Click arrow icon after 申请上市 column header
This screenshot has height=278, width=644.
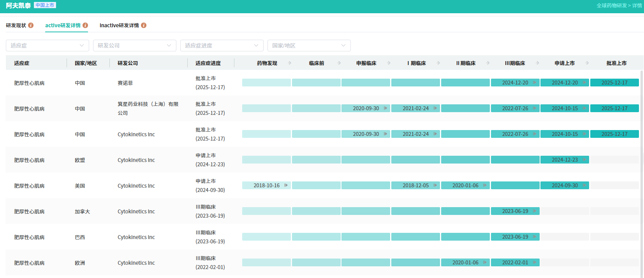pyautogui.click(x=587, y=63)
